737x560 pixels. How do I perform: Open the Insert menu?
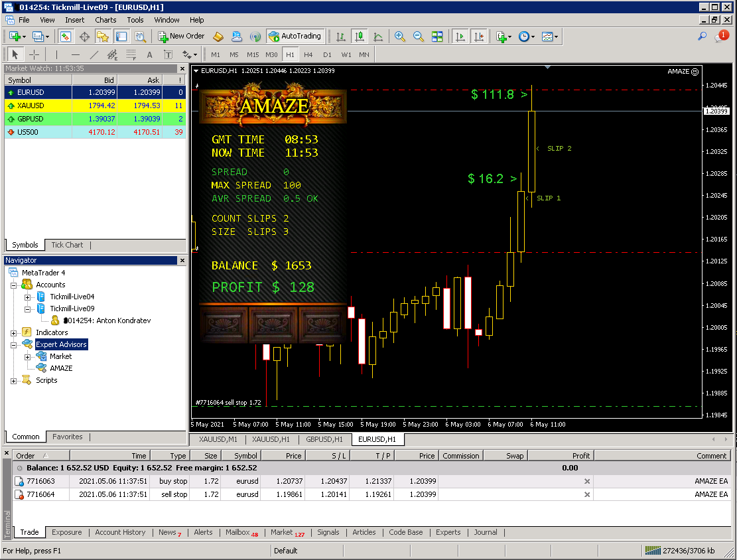pos(75,20)
